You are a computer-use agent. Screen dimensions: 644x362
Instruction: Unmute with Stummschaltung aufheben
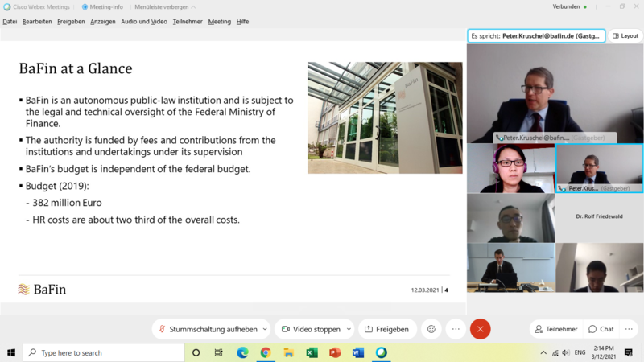[208, 329]
